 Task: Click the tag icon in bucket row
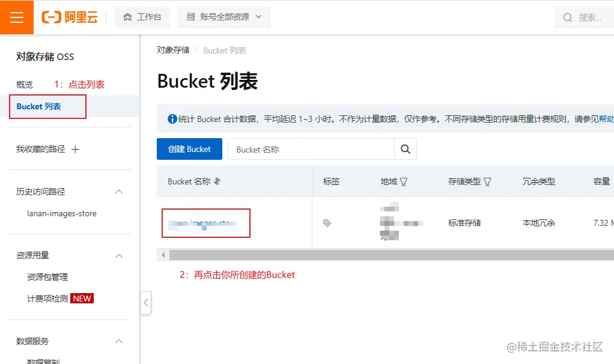click(x=327, y=223)
